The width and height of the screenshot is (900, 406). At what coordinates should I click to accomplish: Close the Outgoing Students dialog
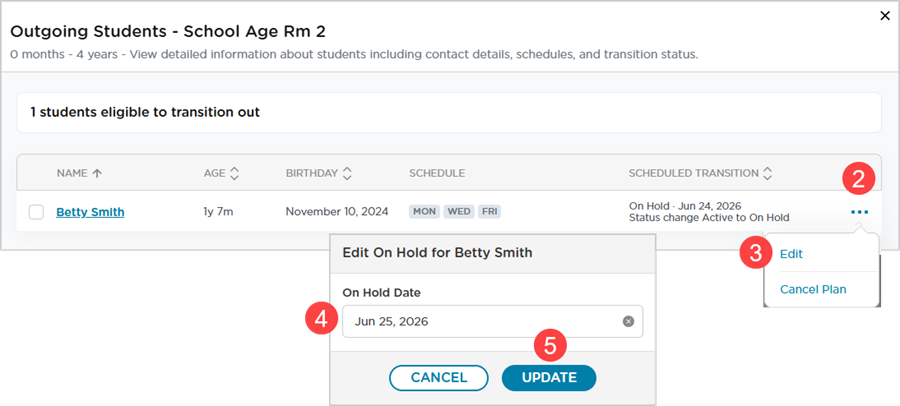click(x=885, y=16)
